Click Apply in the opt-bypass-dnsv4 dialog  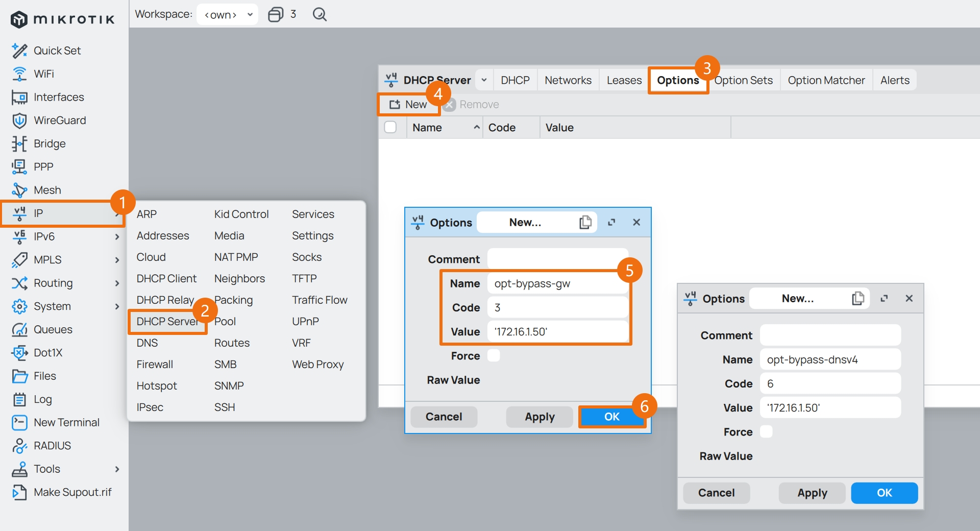click(x=812, y=493)
